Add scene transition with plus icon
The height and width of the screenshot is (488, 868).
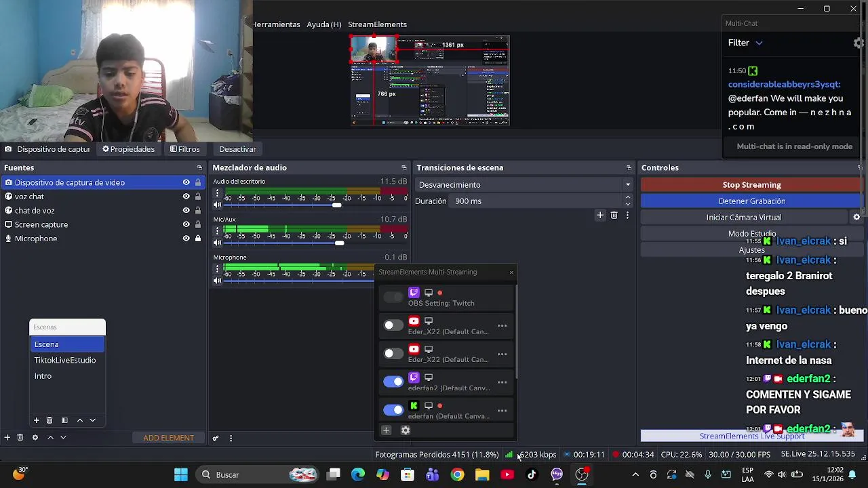click(x=600, y=215)
